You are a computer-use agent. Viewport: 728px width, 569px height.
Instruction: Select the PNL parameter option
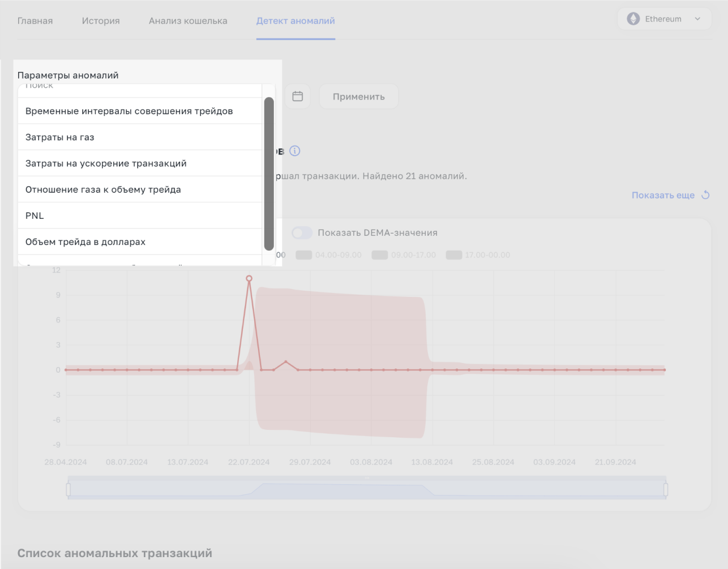tap(140, 215)
